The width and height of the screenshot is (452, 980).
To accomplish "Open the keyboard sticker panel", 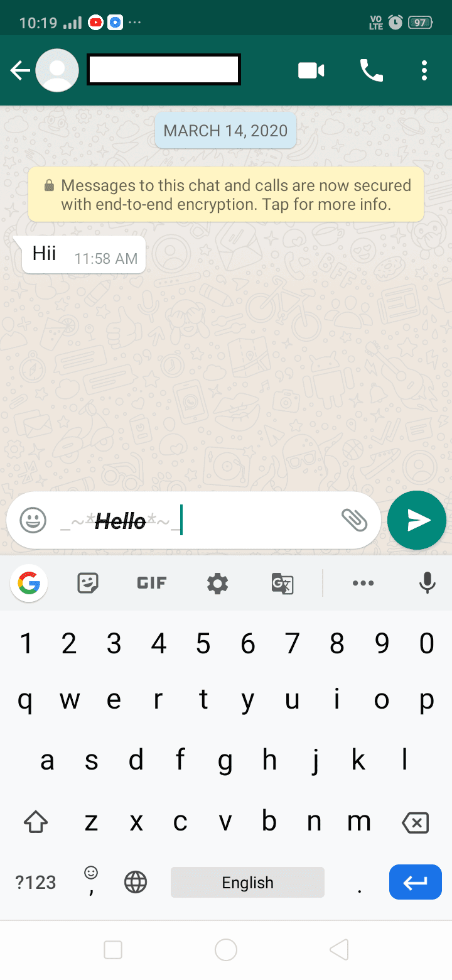I will pos(88,584).
